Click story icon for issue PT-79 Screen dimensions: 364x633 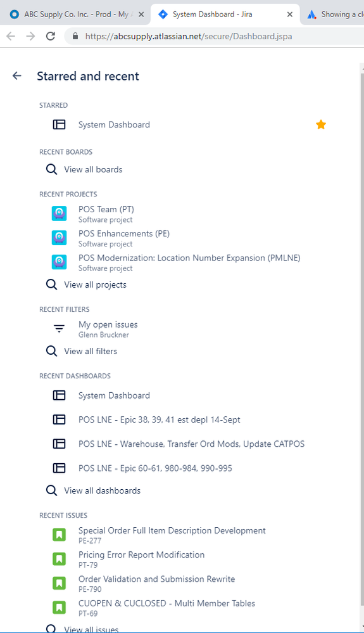coord(60,559)
